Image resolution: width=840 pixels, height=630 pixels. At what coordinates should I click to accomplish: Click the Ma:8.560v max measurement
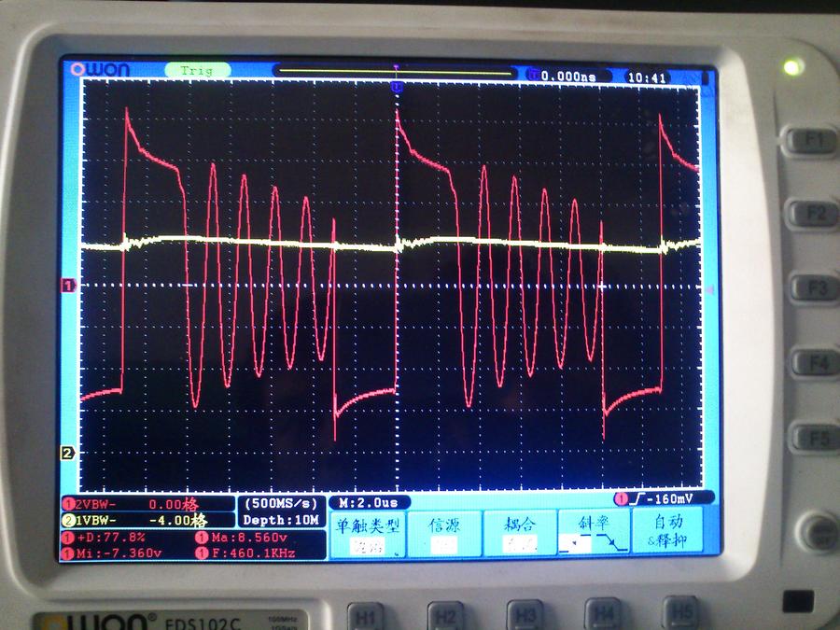coord(242,538)
